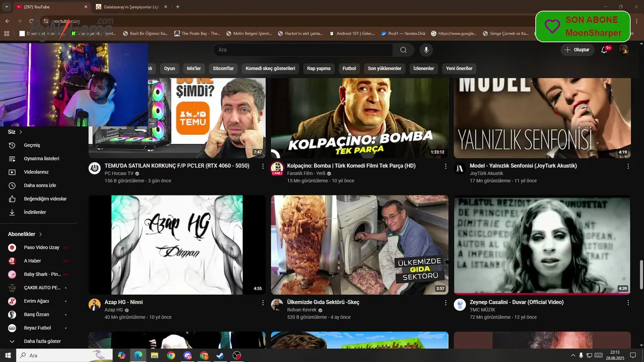Click the Rıdvan Kevrek channel avatar
The height and width of the screenshot is (362, 644).
point(277,305)
